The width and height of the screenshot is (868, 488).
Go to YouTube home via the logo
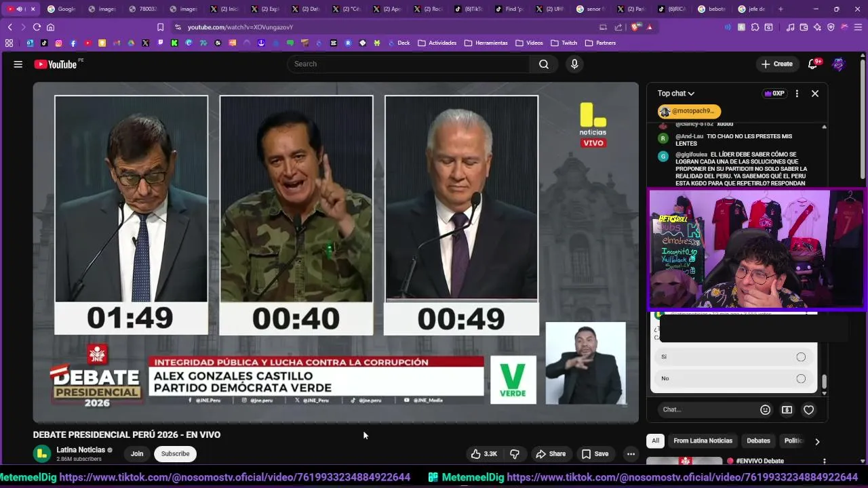(x=56, y=64)
